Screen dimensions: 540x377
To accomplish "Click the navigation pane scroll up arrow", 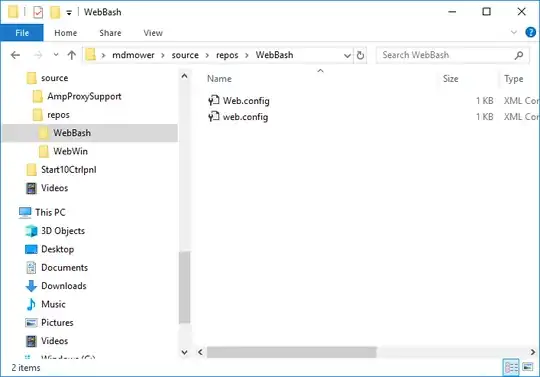I will coord(185,76).
